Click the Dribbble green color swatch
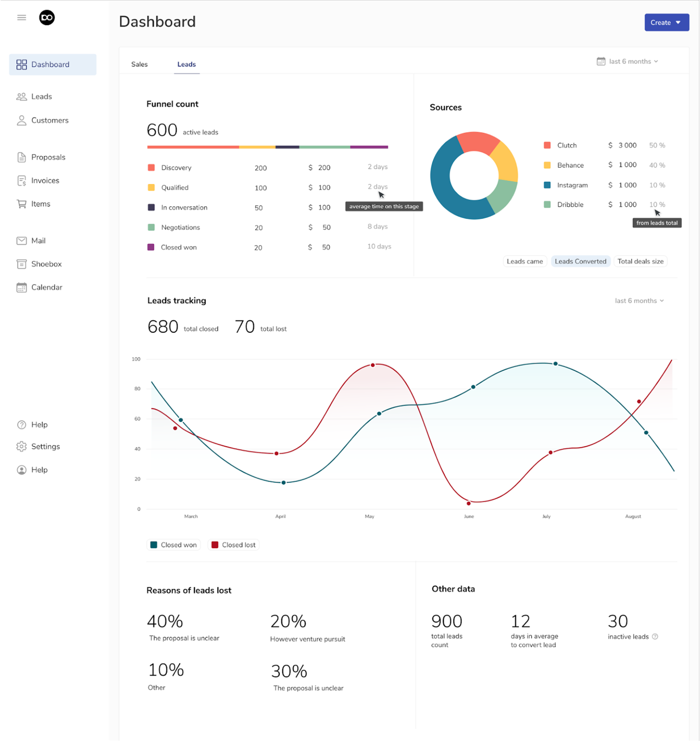This screenshot has height=741, width=700. tap(547, 204)
